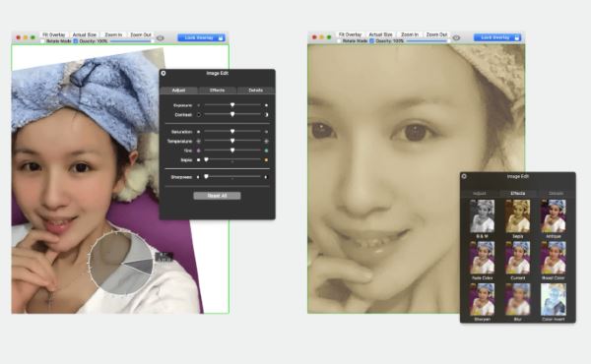This screenshot has width=591, height=364.
Task: Enable Rotate Mode checkbox in left window
Action: [42, 41]
